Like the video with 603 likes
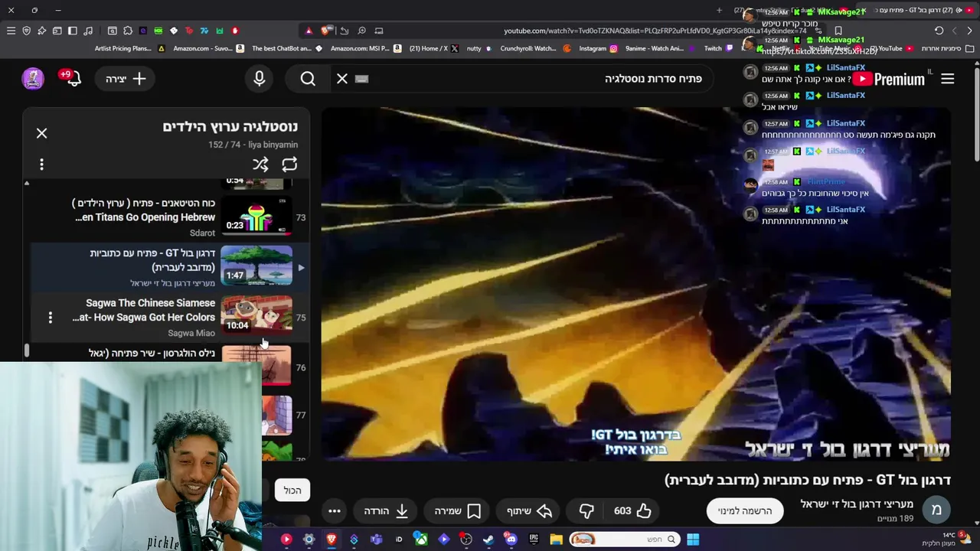 coord(632,510)
